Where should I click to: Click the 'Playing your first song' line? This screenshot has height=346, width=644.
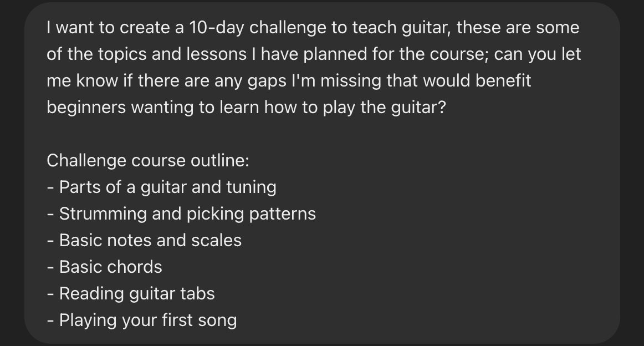(142, 320)
